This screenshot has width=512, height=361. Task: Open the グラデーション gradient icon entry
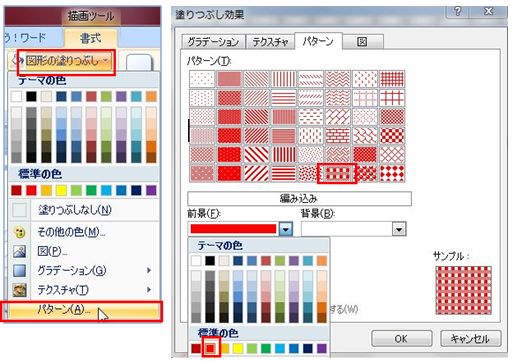20,270
